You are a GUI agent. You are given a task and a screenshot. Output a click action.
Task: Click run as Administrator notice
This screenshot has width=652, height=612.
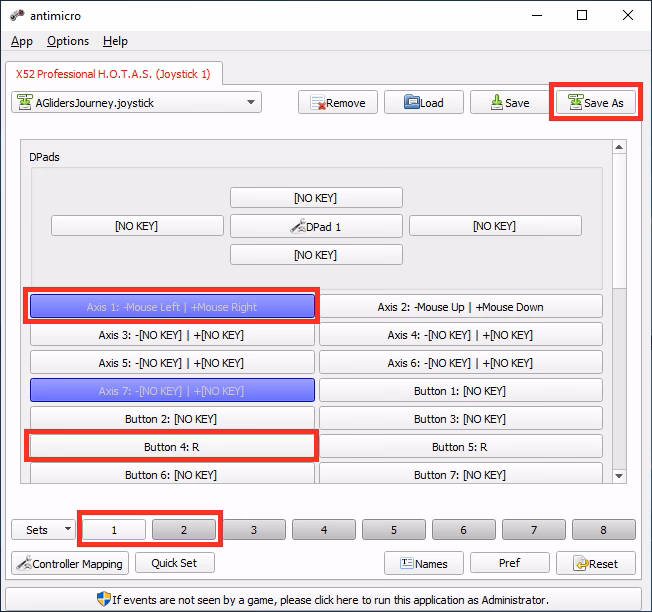(324, 599)
